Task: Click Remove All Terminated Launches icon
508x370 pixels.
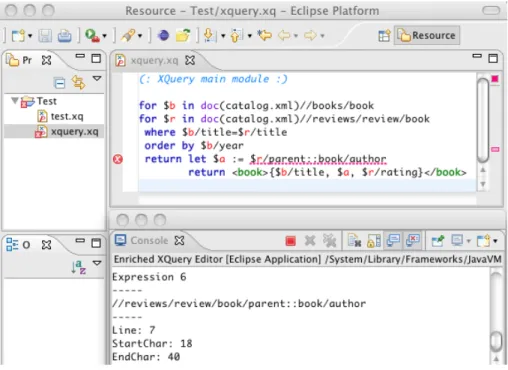Action: [x=330, y=240]
